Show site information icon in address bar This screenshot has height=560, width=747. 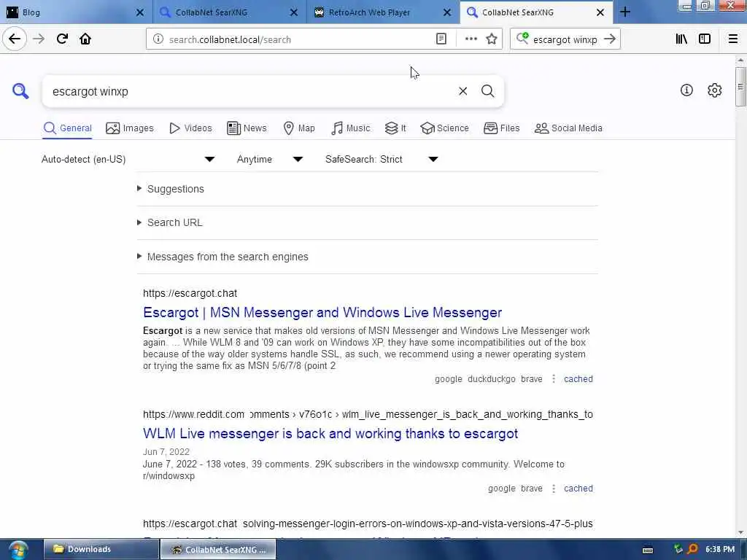pyautogui.click(x=158, y=39)
